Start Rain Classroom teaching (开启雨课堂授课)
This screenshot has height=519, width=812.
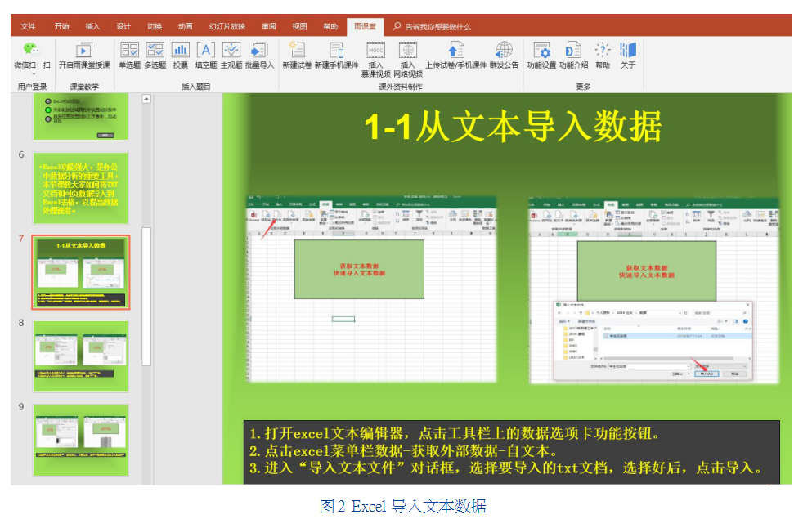[84, 56]
